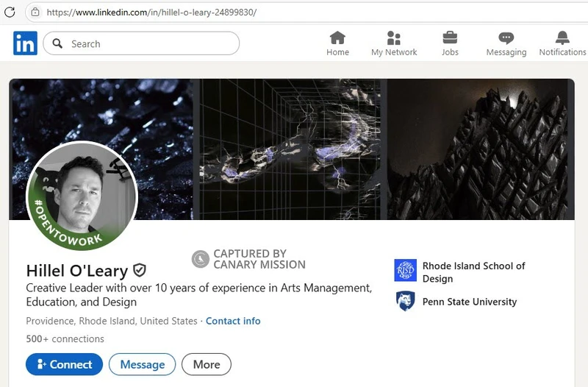588x387 pixels.
Task: Click the LinkedIn logo
Action: (x=25, y=43)
